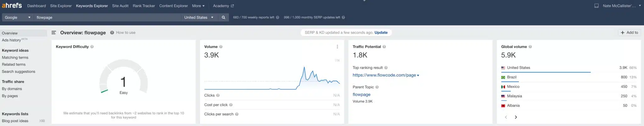Click the Traffic Potential help icon
This screenshot has width=644, height=126.
coord(384,47)
